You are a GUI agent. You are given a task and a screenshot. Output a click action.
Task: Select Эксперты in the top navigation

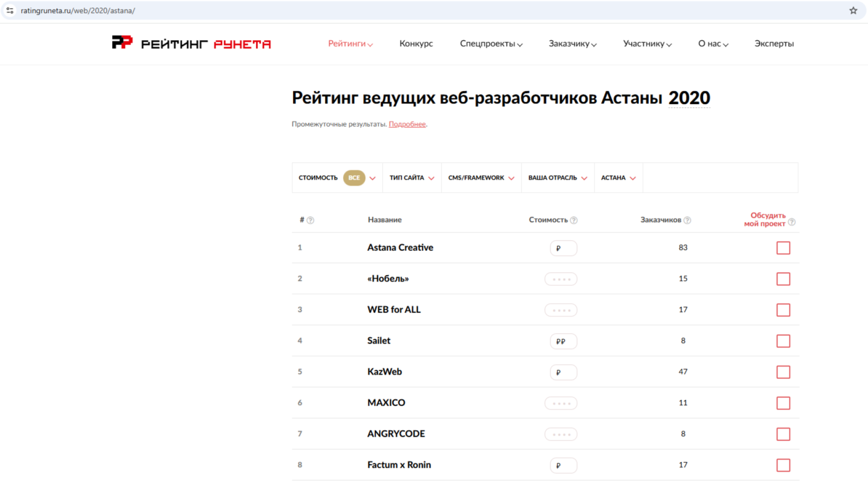(774, 43)
